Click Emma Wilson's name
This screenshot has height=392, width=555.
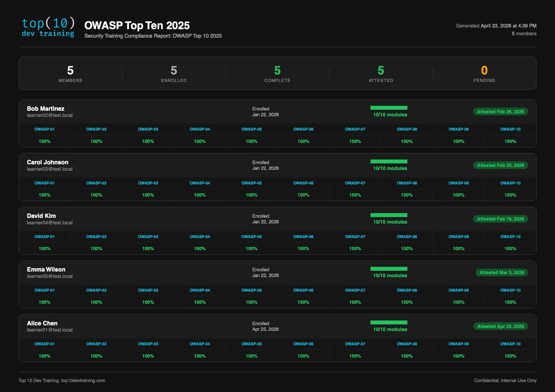coord(46,270)
